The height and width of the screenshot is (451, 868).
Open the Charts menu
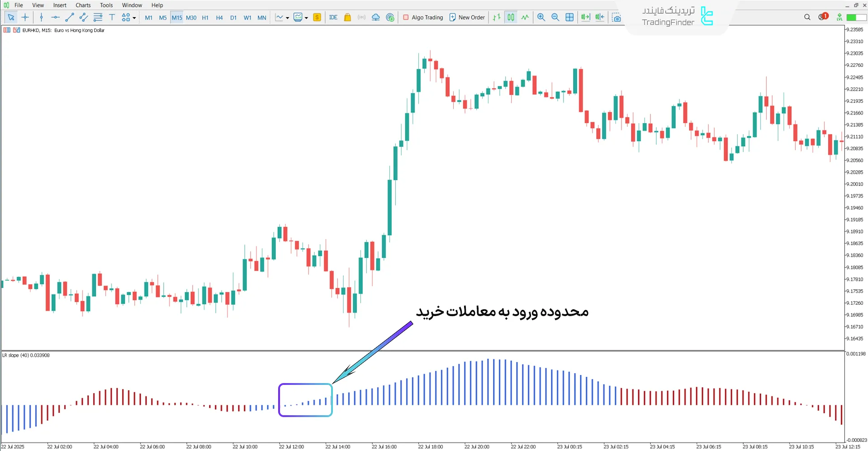[x=82, y=5]
